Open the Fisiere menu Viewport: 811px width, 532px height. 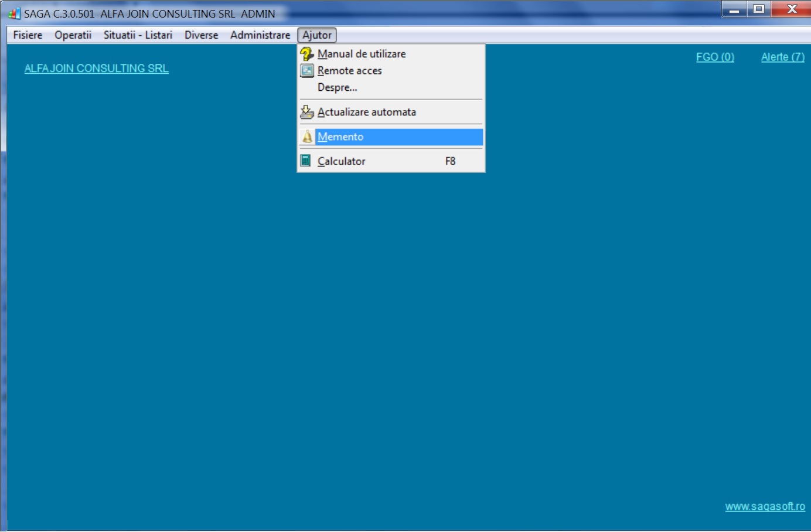[28, 35]
